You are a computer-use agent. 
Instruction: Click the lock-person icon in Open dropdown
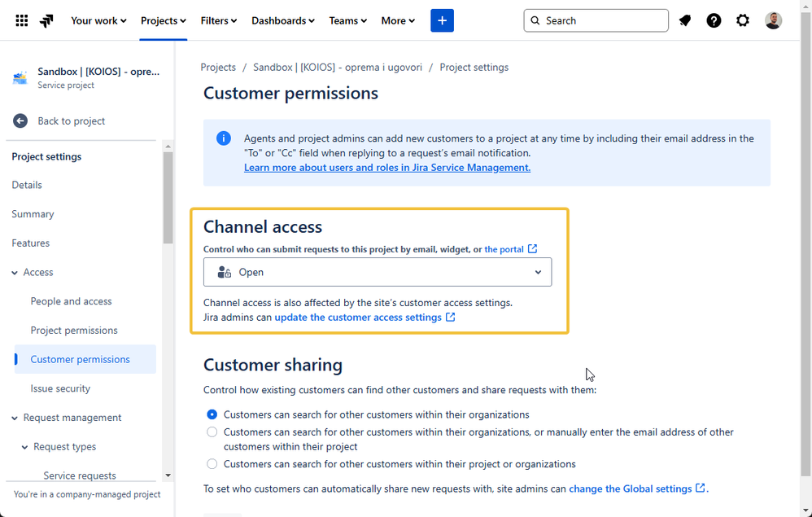(x=225, y=272)
